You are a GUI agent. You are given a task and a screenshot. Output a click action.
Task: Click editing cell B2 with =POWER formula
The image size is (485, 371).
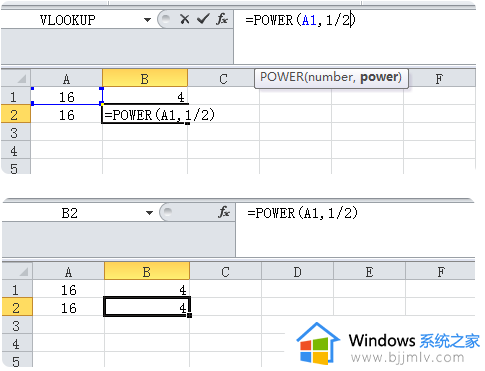[145, 115]
